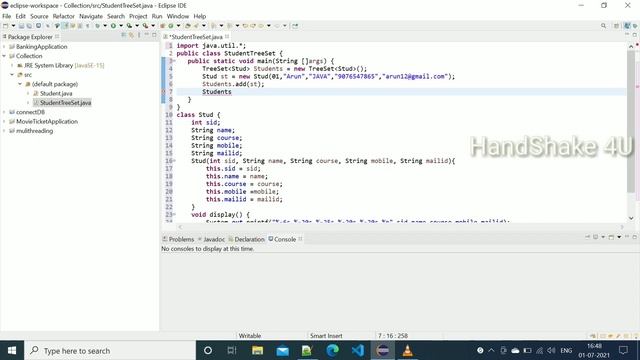This screenshot has height=360, width=640.
Task: Fold the main method at line 3
Action: (174, 61)
